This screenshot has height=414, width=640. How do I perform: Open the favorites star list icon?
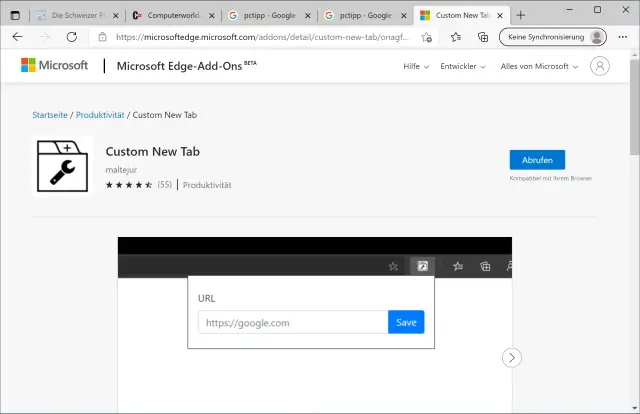(x=456, y=37)
